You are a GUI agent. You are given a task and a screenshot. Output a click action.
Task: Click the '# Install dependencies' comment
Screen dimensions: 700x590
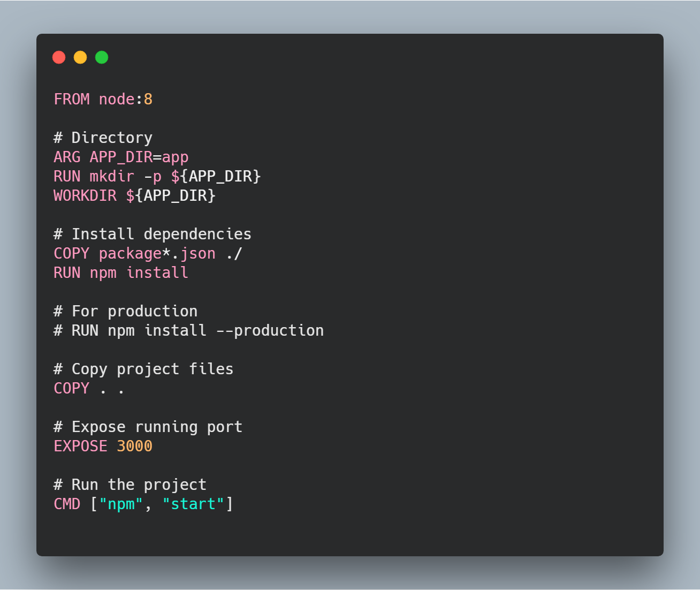[x=153, y=234]
